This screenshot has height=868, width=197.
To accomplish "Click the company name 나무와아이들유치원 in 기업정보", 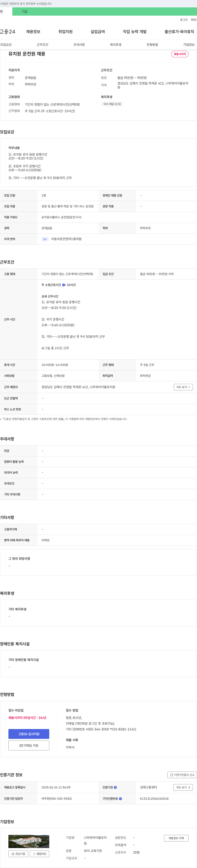I will (95, 840).
